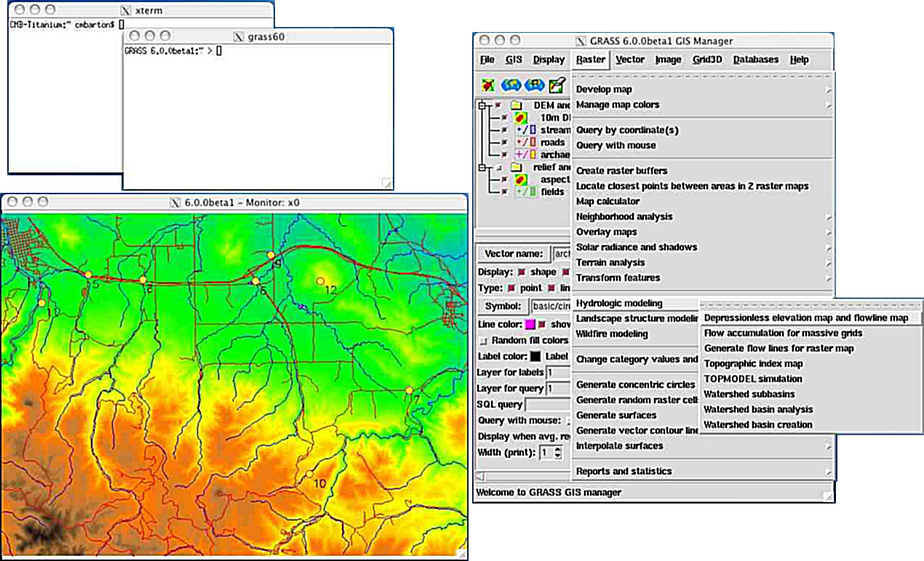Click the SQL query input field
924x561 pixels.
point(549,405)
